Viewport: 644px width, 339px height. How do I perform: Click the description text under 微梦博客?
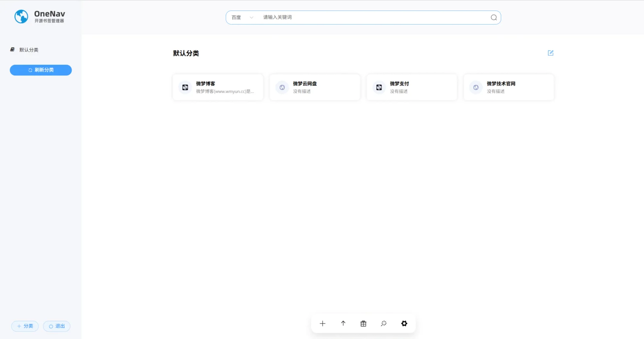click(225, 91)
